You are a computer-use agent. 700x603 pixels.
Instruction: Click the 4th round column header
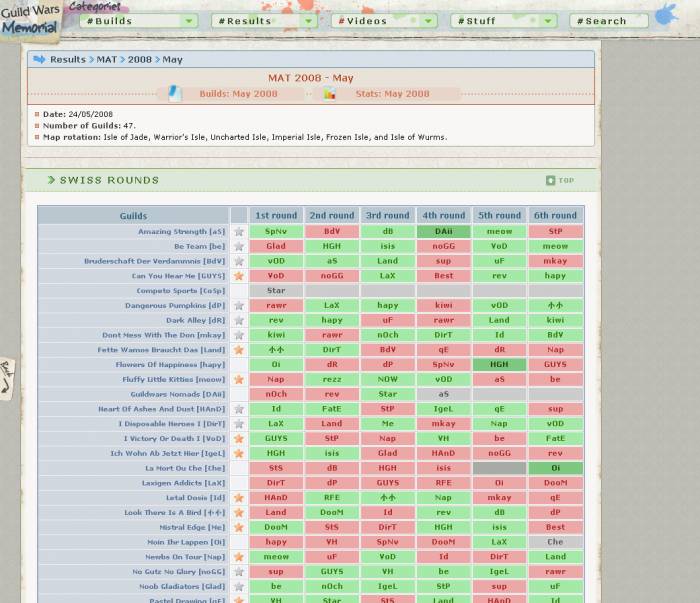[443, 216]
